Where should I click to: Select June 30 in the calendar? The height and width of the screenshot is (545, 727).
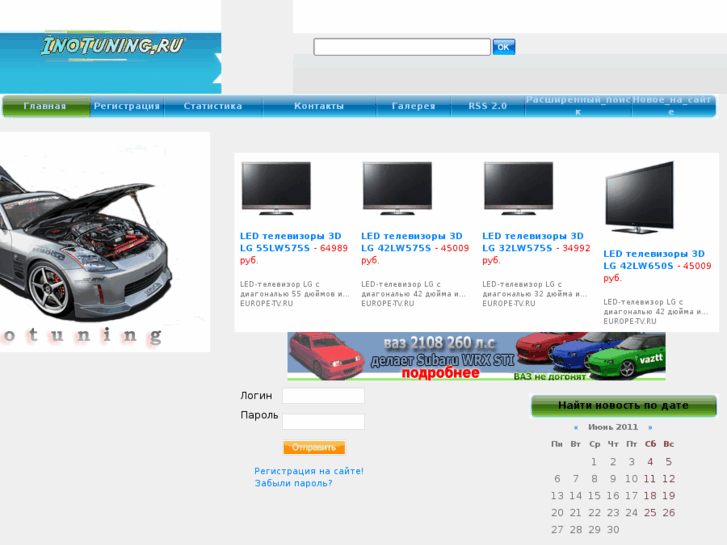tap(613, 530)
